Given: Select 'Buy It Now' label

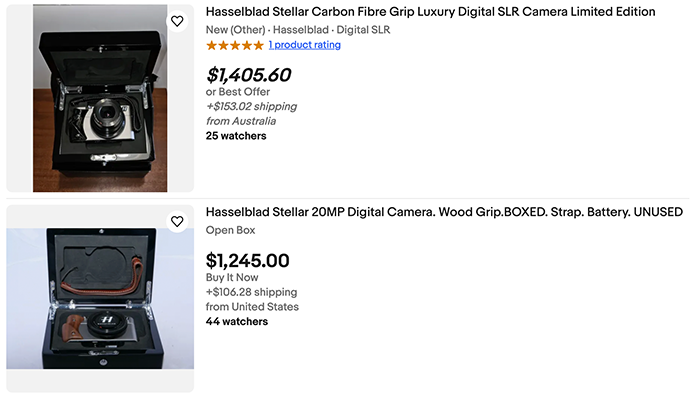Looking at the screenshot, I should pyautogui.click(x=232, y=277).
